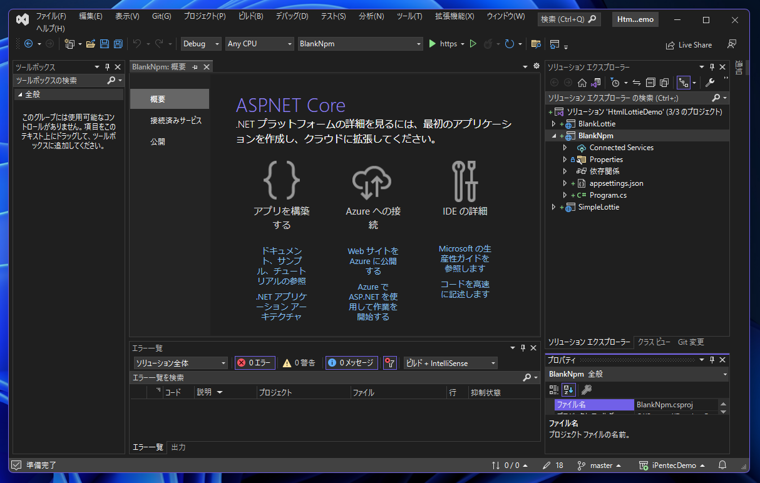Open the ビルド + IntelliSense dropdown
Screen dimensions: 760x483
click(x=451, y=363)
